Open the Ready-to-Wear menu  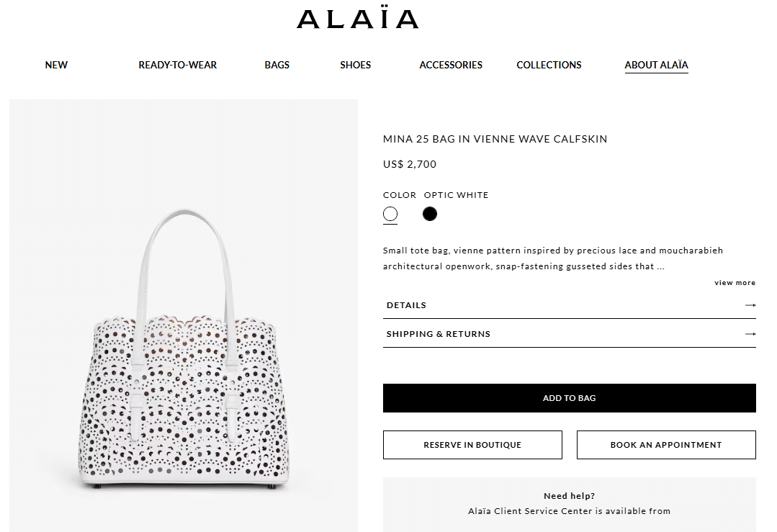click(x=177, y=65)
